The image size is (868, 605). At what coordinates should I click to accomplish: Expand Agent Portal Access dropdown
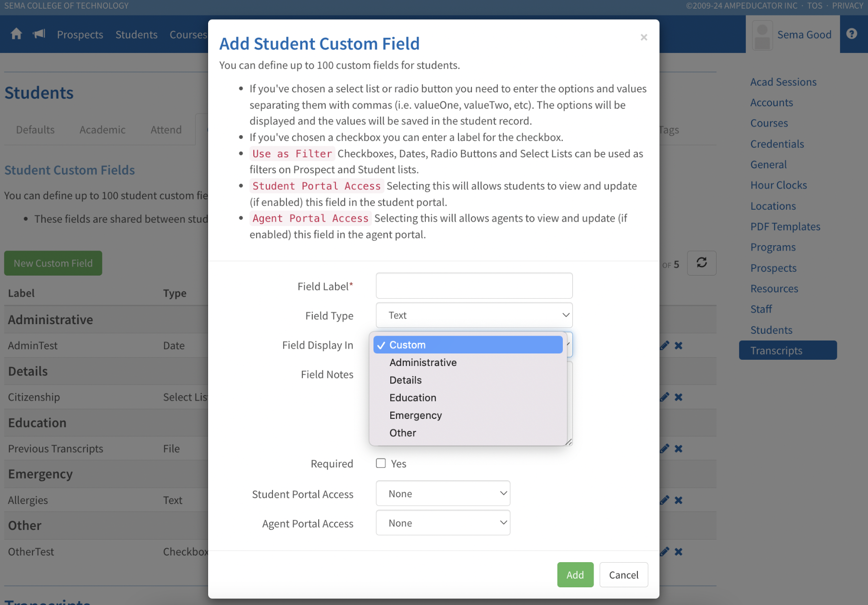pos(443,523)
